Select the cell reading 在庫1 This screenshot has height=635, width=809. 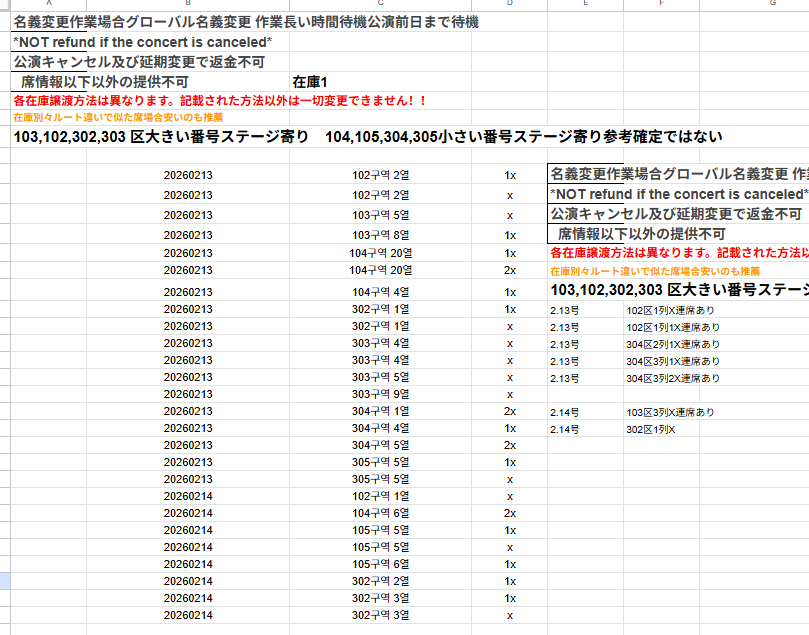310,82
